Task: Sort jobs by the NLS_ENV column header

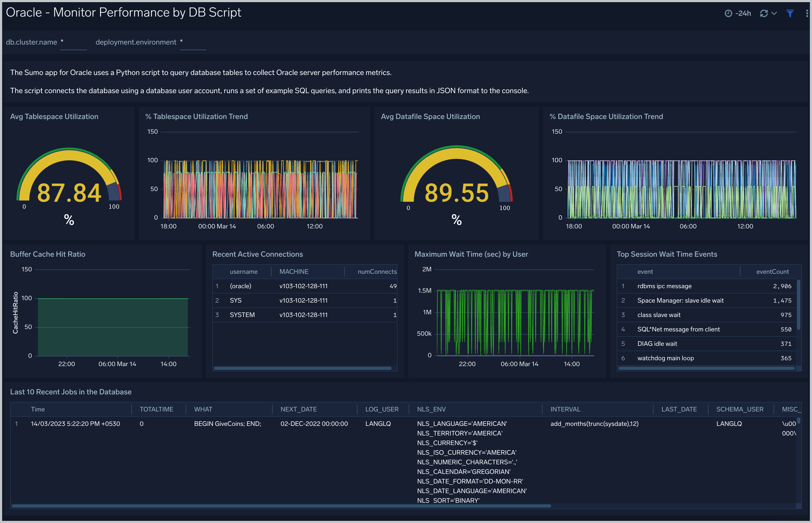Action: (431, 409)
